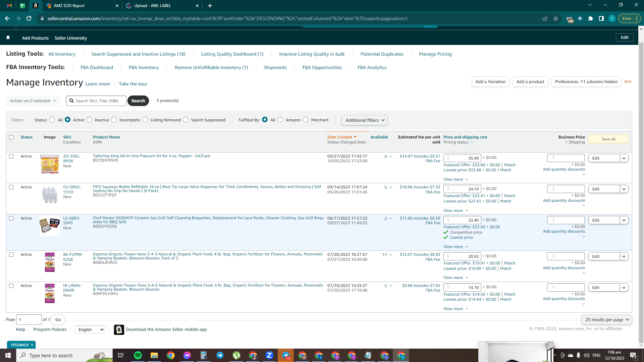Open the FBA Dashboard tool
The image size is (644, 362).
coord(97,67)
